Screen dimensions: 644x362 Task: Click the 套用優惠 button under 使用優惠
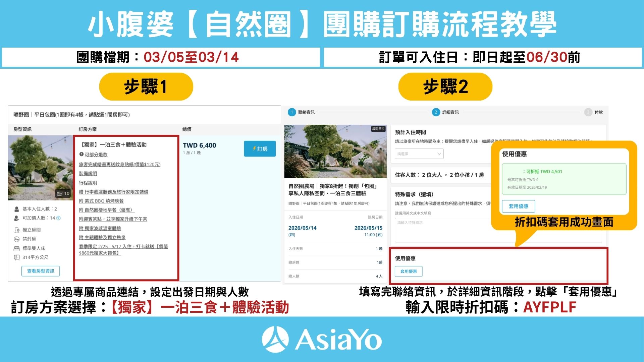pyautogui.click(x=409, y=271)
